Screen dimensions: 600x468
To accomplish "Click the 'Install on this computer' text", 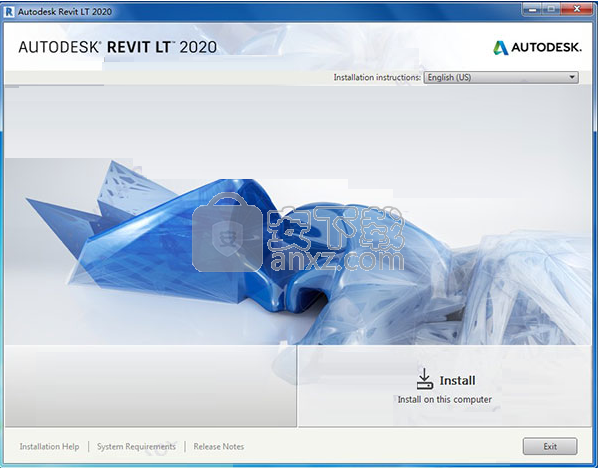I will (445, 400).
